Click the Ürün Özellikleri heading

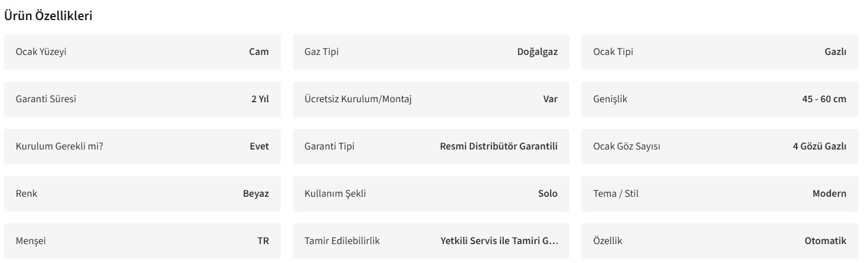pyautogui.click(x=48, y=16)
